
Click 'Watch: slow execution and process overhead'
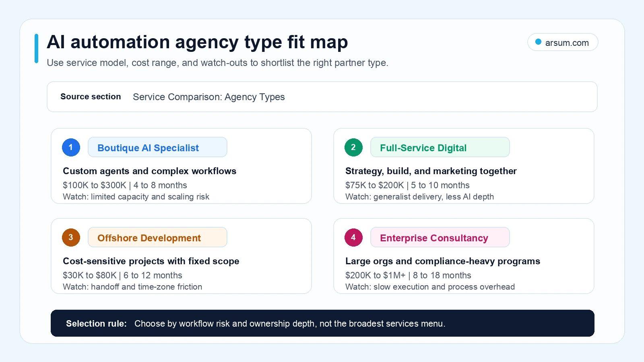430,287
